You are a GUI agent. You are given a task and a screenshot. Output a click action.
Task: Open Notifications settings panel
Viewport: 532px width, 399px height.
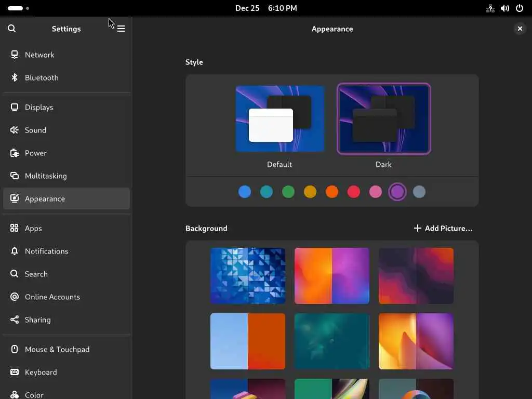66,251
